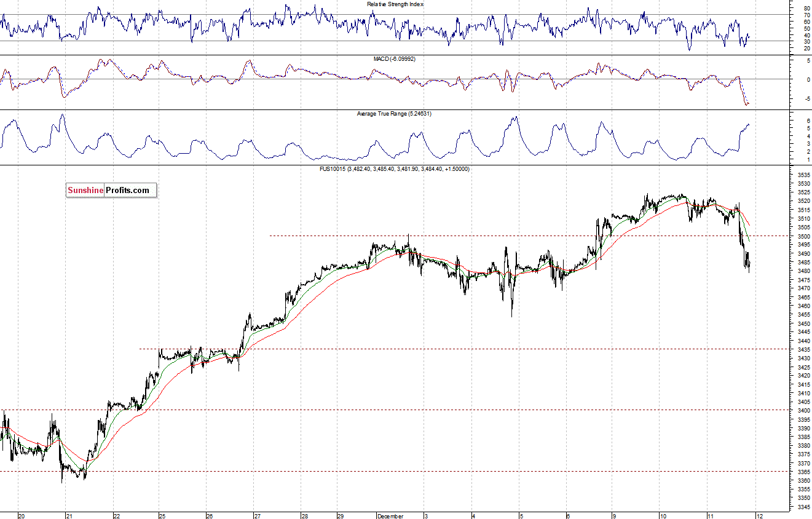The image size is (812, 519).
Task: Click the 3465 price axis label
Action: tap(803, 297)
